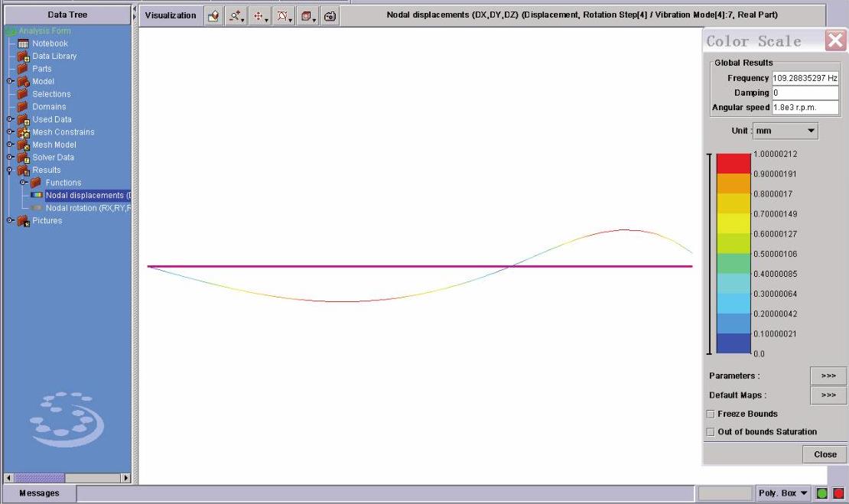Click the camera snapshot icon
Screen dimensions: 849x504
[x=330, y=15]
